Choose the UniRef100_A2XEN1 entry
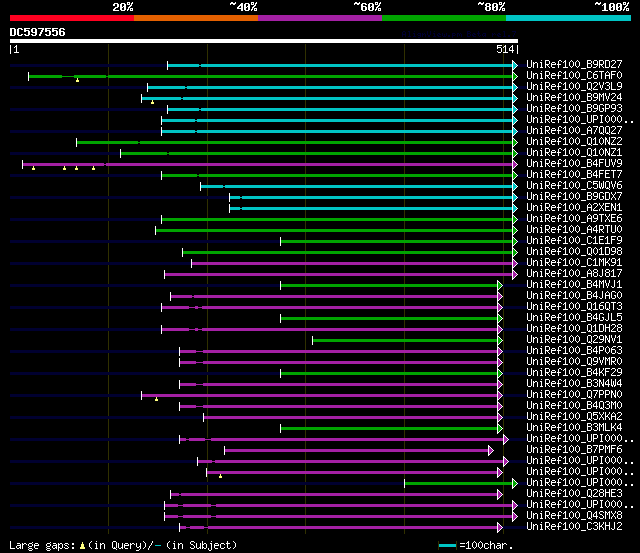This screenshot has width=640, height=553. (x=574, y=207)
